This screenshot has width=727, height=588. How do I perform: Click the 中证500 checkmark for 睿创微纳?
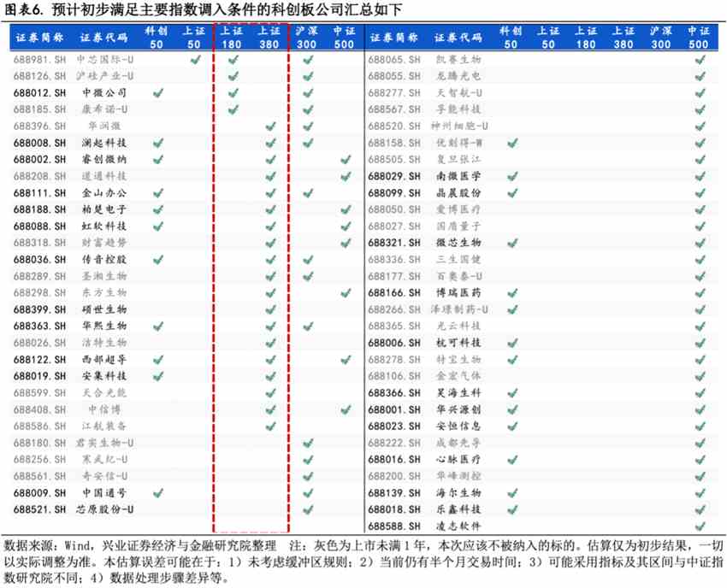tap(346, 160)
